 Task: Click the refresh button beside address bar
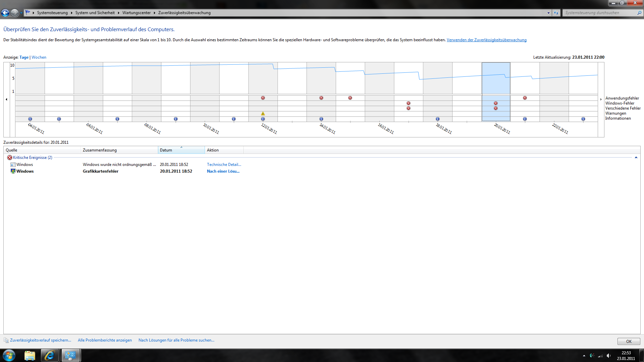(556, 13)
